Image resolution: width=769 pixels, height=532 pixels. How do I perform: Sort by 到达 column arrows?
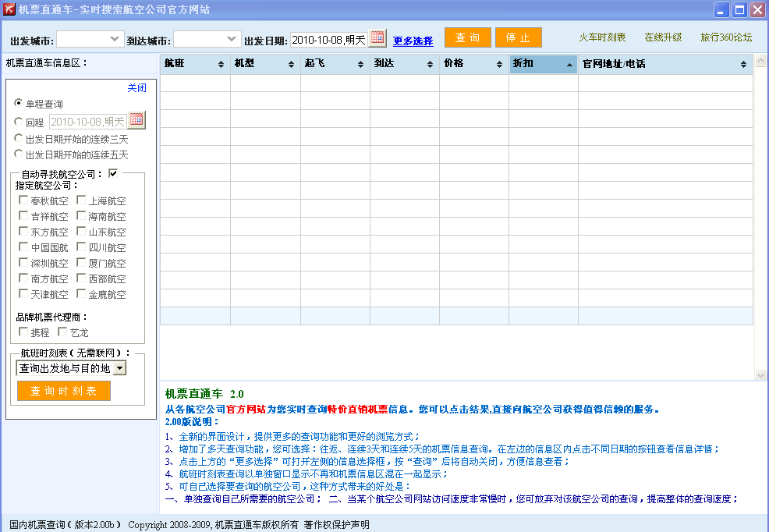[430, 64]
